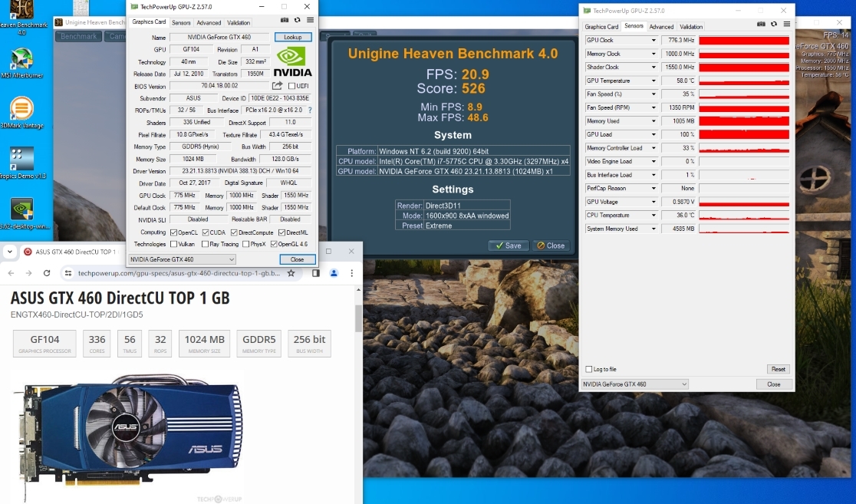Click the refresh icon in Sensors window
The width and height of the screenshot is (856, 504).
[773, 25]
